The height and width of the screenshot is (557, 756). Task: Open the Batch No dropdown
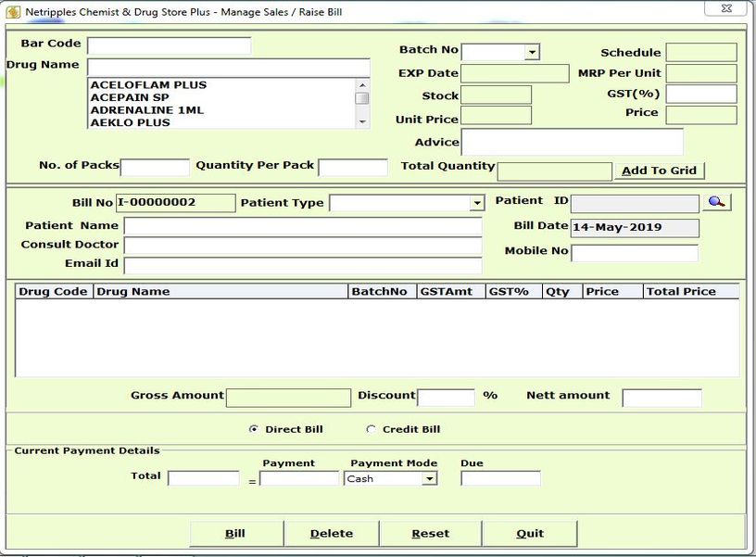click(x=532, y=52)
